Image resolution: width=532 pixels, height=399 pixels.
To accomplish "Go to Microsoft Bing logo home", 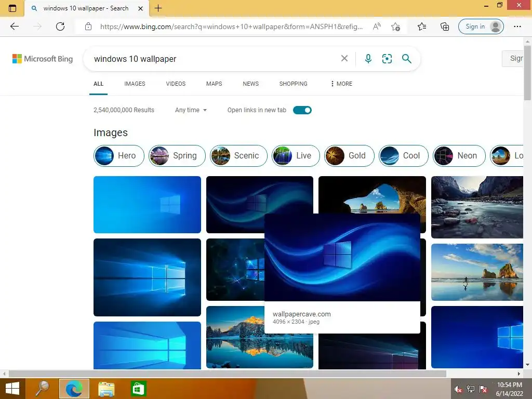I will tap(43, 59).
